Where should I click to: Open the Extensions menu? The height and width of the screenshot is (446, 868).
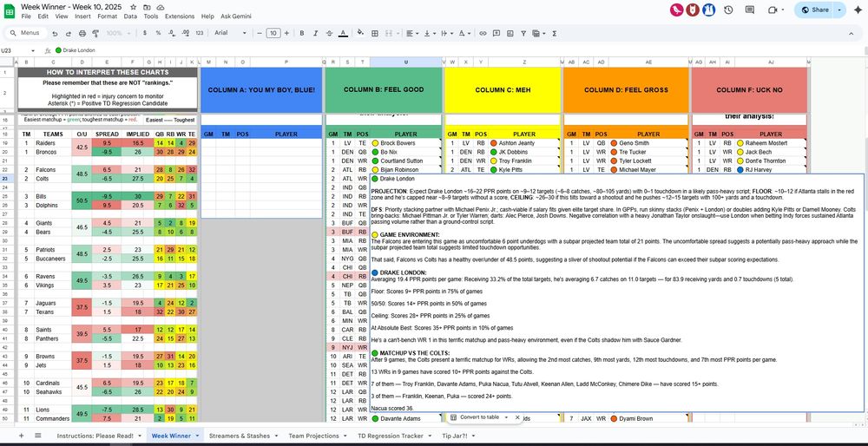pos(180,16)
